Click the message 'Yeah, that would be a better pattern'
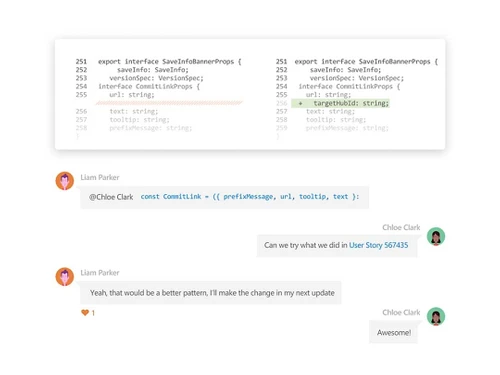The width and height of the screenshot is (500, 375). click(212, 293)
